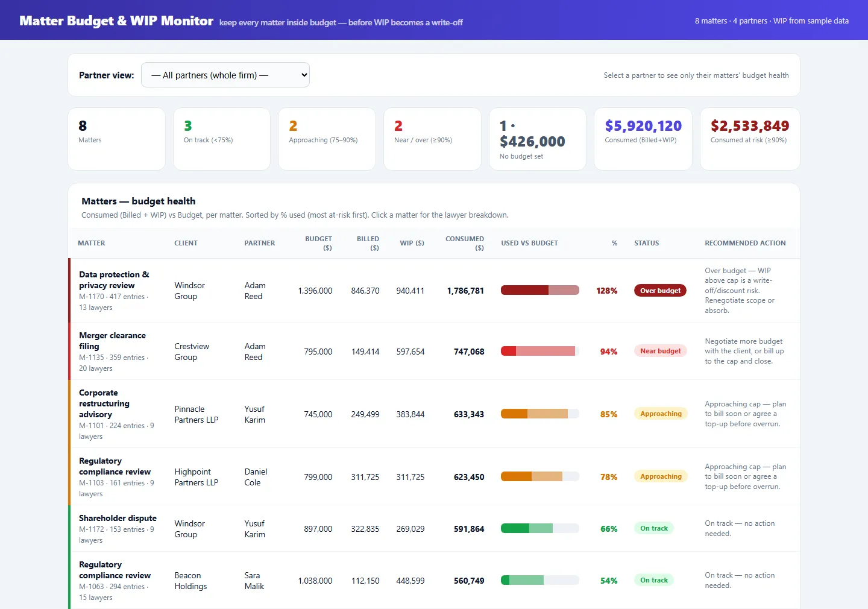Click the 94% used vs budget bar
The width and height of the screenshot is (868, 609).
pos(540,351)
